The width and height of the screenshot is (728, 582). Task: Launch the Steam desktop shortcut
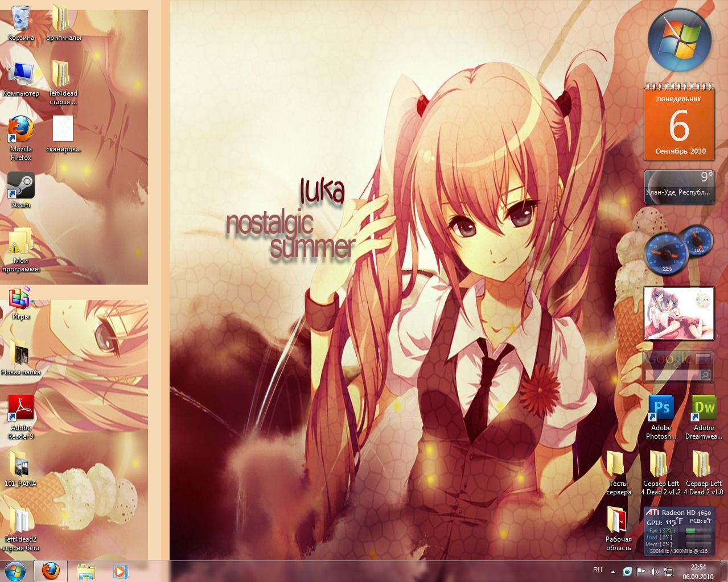21,190
